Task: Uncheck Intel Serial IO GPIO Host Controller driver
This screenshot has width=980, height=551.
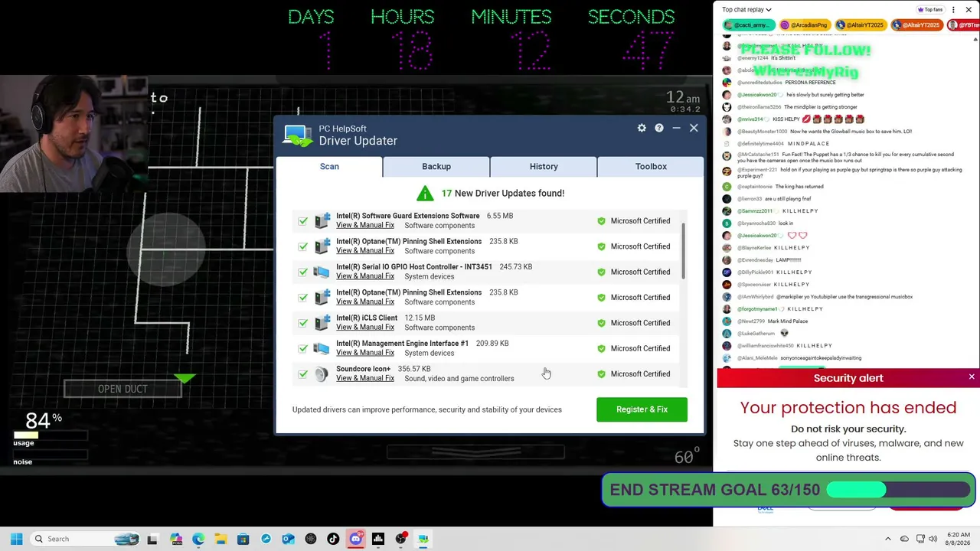Action: click(303, 272)
